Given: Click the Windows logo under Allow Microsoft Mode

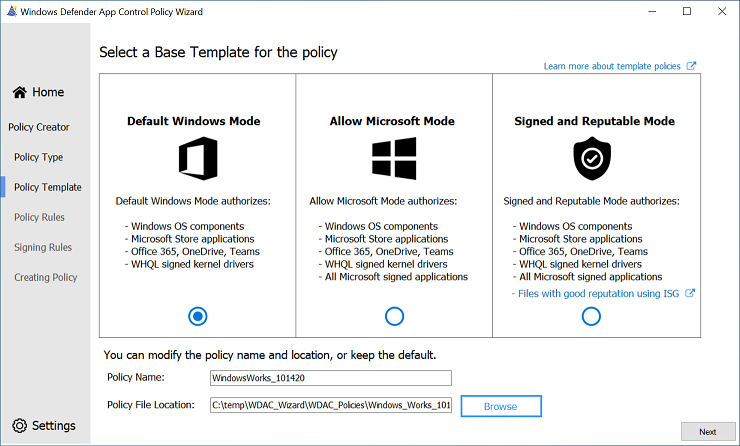Looking at the screenshot, I should (394, 159).
